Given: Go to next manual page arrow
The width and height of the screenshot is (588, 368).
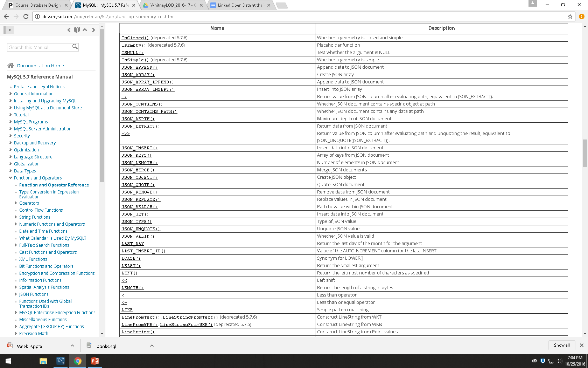Looking at the screenshot, I should coord(93,30).
